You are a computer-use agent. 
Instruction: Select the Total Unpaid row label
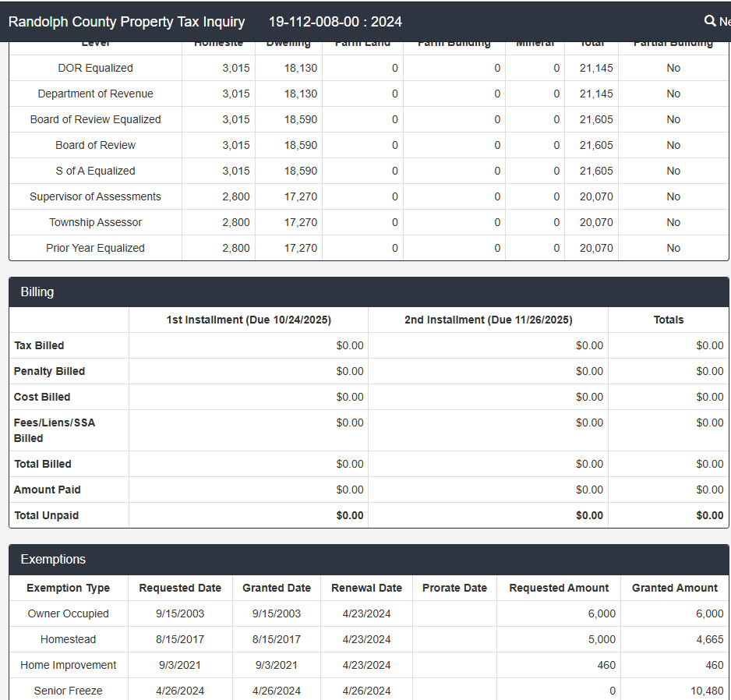click(46, 515)
